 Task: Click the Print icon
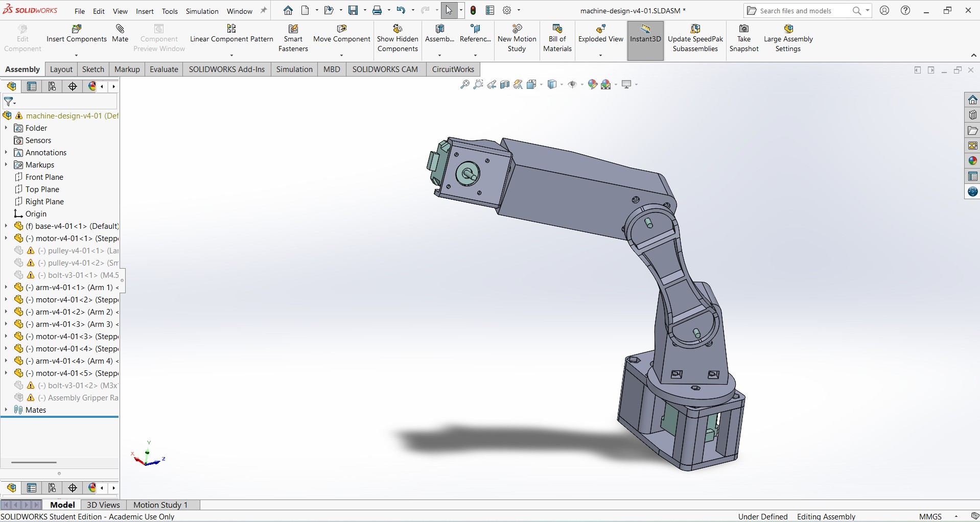(x=377, y=10)
